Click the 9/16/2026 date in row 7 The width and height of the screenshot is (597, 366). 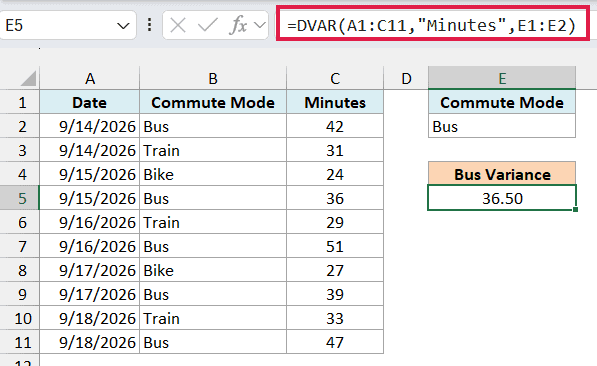tap(90, 246)
